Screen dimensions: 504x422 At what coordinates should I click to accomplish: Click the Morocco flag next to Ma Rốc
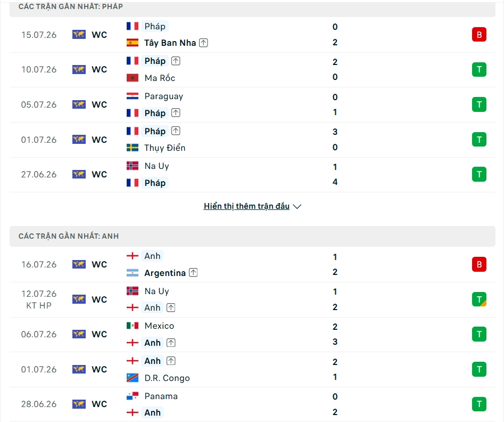pos(133,78)
